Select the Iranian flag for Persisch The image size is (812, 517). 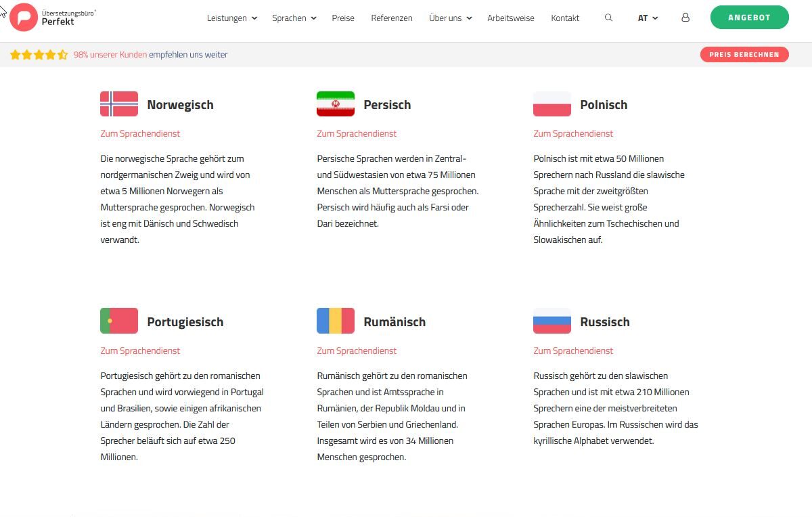(x=336, y=104)
